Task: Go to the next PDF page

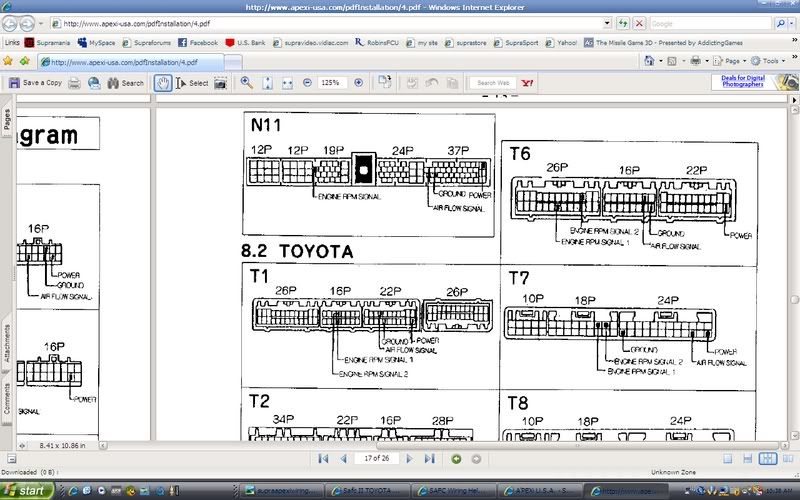Action: click(x=409, y=459)
